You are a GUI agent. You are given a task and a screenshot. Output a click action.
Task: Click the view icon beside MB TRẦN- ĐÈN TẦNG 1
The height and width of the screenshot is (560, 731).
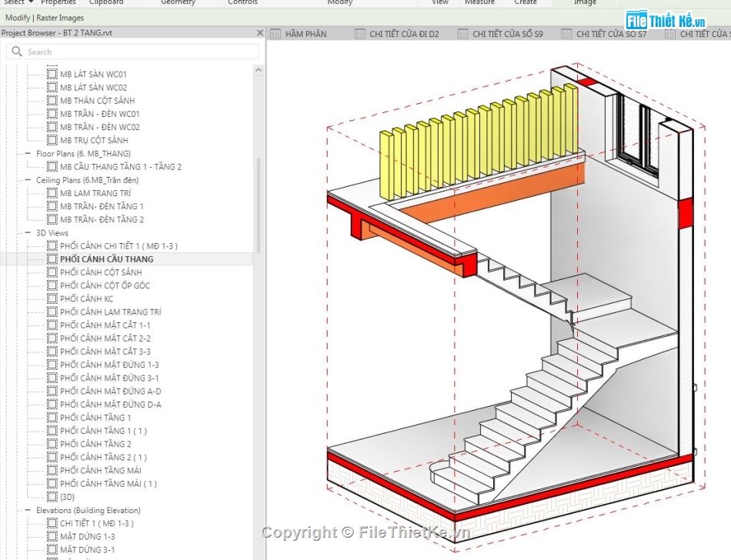pos(52,206)
